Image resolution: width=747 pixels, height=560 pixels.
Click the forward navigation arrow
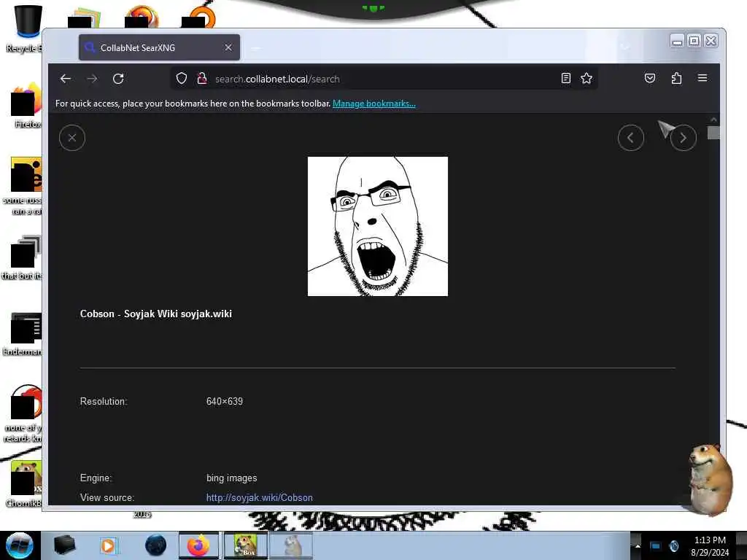point(93,79)
